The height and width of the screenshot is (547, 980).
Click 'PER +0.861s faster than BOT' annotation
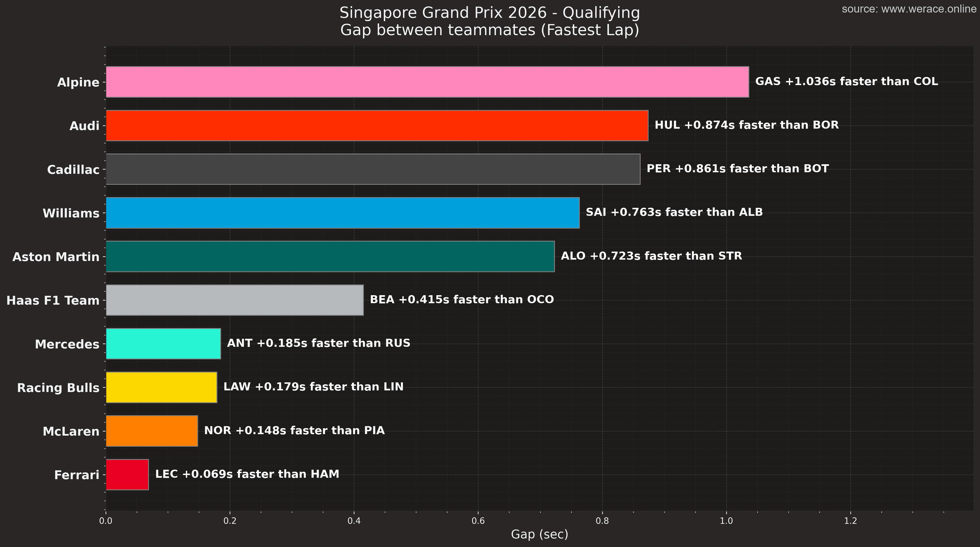pos(738,169)
